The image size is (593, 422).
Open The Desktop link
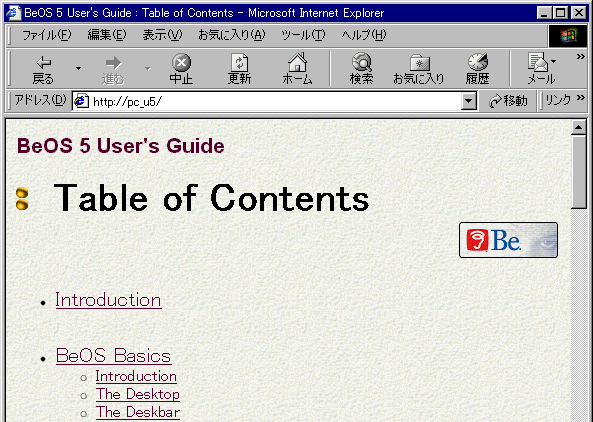[138, 394]
